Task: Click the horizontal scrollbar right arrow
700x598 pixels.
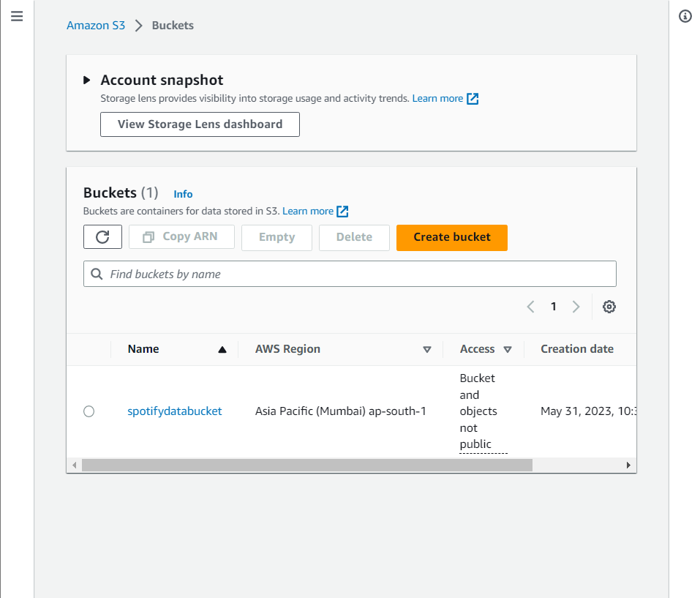Action: 628,464
